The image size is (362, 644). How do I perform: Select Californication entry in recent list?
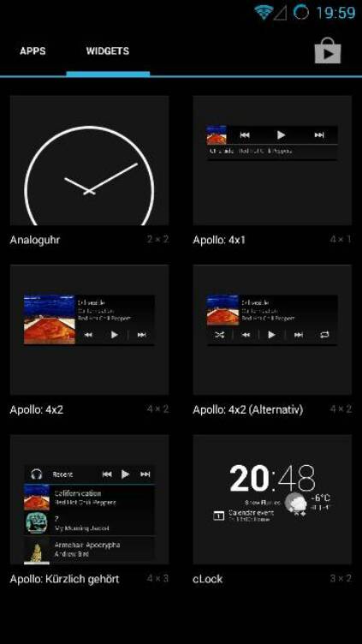click(90, 498)
